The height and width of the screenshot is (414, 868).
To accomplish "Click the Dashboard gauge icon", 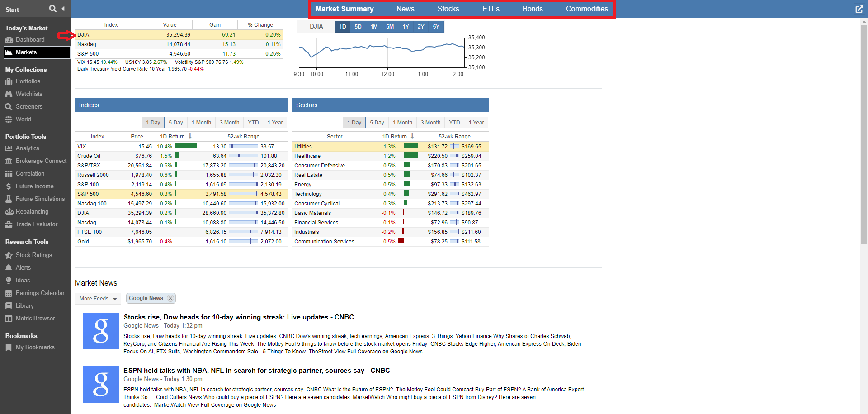I will 9,40.
